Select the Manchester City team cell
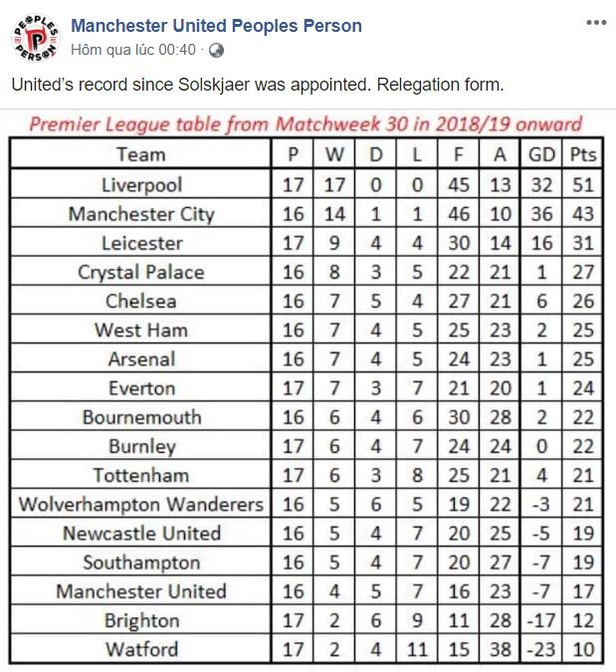 click(141, 214)
